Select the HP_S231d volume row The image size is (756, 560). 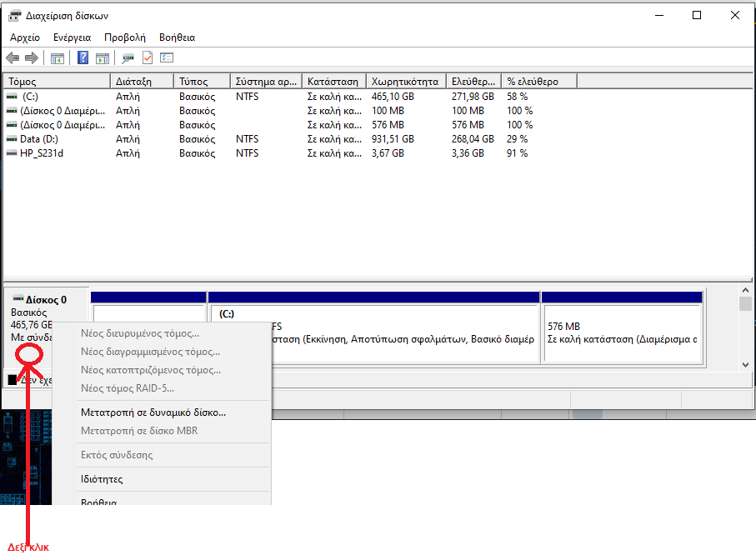tap(290, 153)
